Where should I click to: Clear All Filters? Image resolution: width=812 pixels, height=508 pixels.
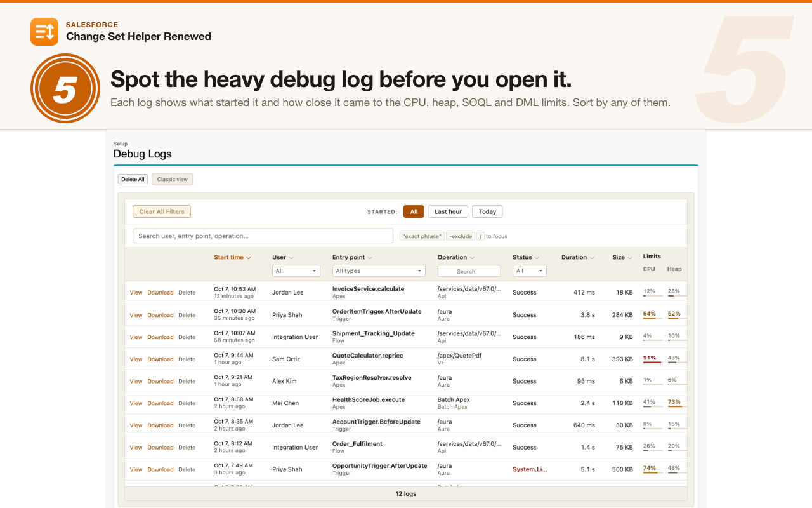(162, 211)
